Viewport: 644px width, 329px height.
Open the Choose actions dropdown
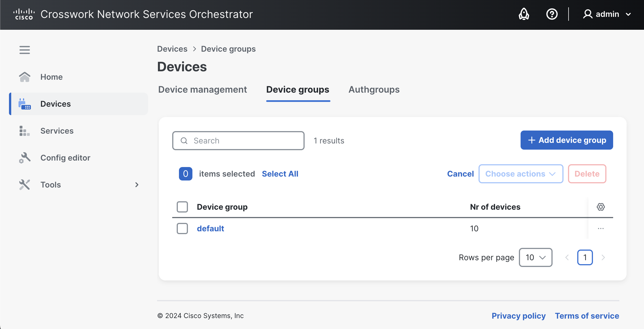521,174
